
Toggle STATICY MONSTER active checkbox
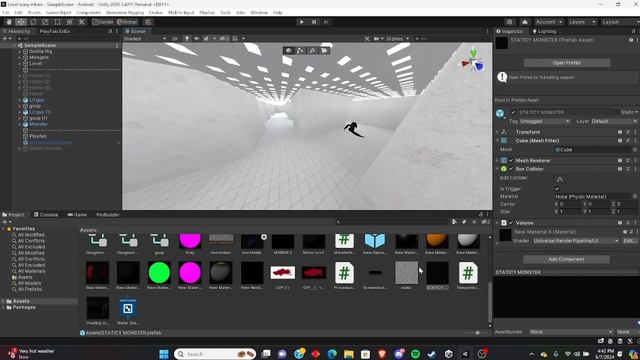(513, 112)
